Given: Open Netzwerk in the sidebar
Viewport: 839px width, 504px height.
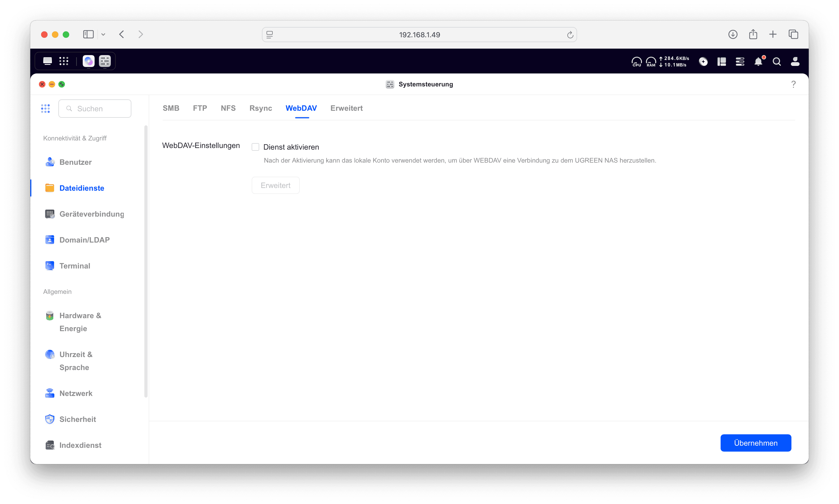Looking at the screenshot, I should tap(76, 393).
